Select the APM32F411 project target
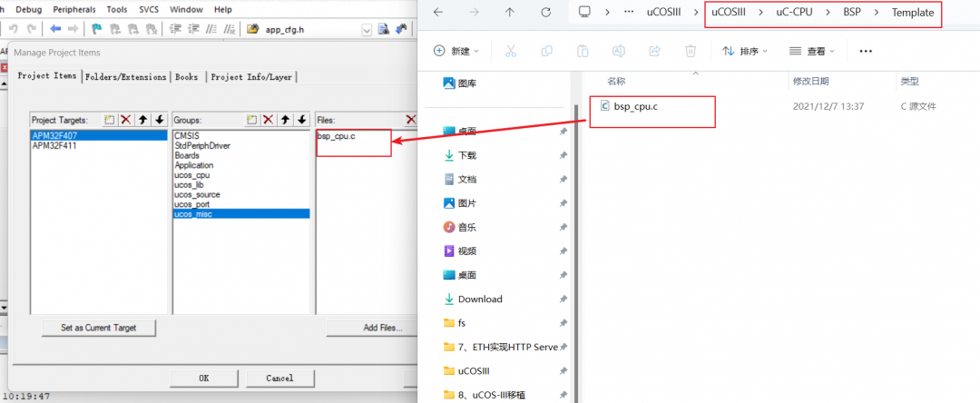Viewport: 980px width, 403px height. (x=54, y=145)
